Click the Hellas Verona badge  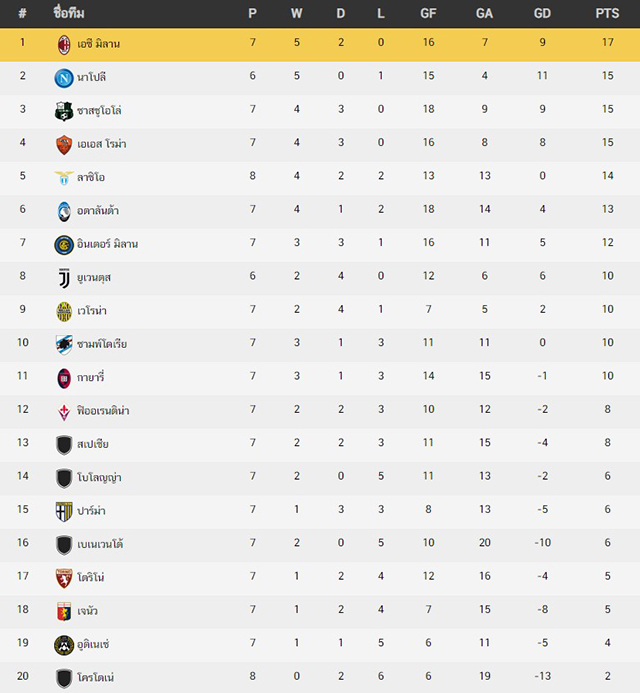[64, 312]
